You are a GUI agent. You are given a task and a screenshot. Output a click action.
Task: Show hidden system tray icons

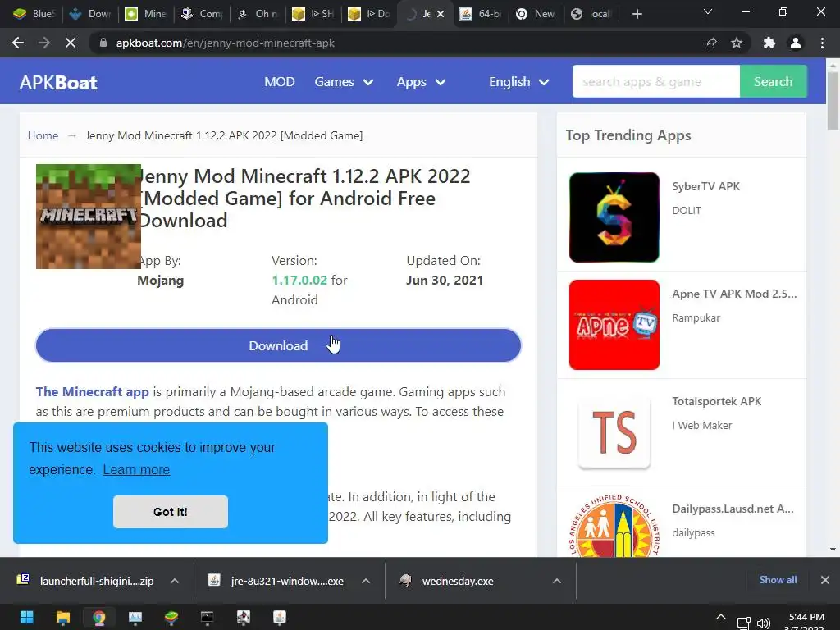pos(721,618)
